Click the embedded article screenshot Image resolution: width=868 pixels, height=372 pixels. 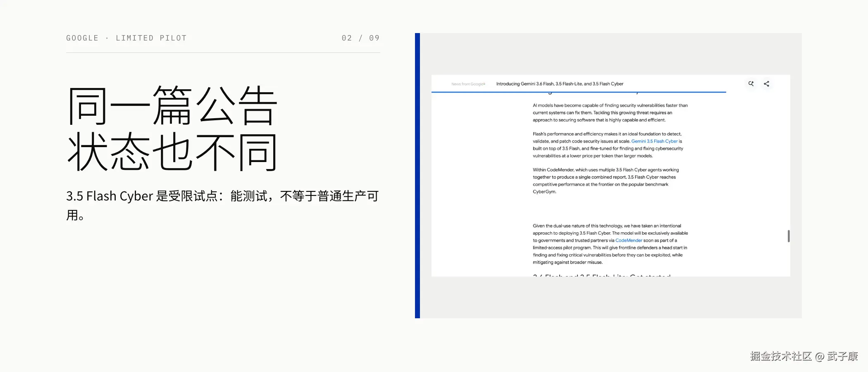(610, 176)
